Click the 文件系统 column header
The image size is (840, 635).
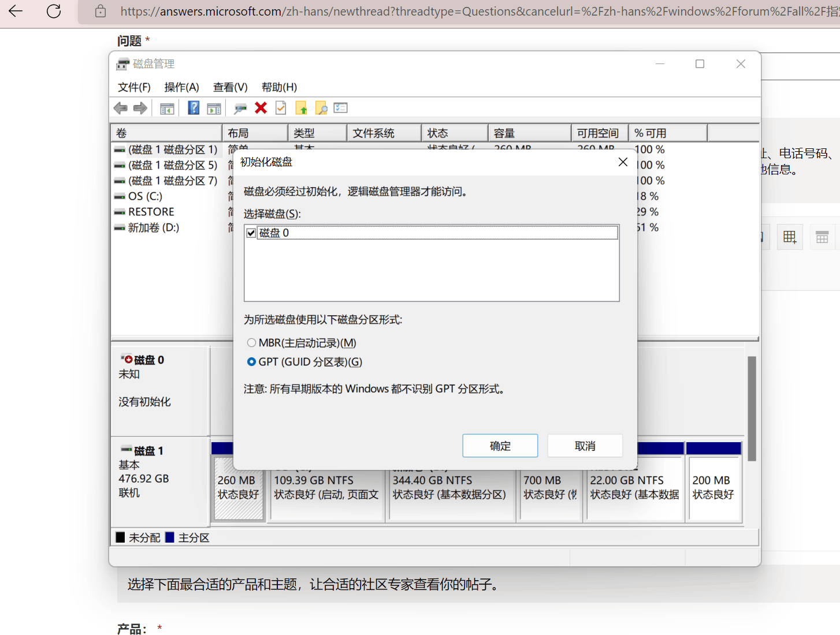[384, 133]
